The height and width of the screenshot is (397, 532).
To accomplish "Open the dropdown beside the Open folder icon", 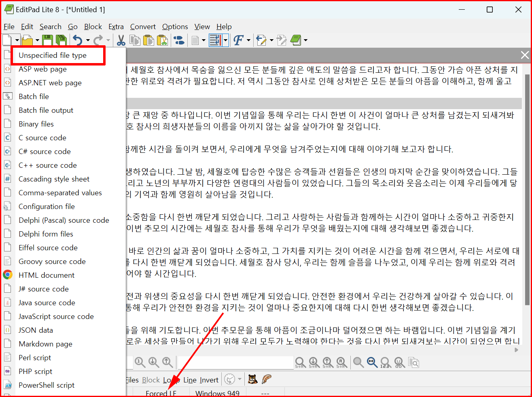I will (37, 40).
